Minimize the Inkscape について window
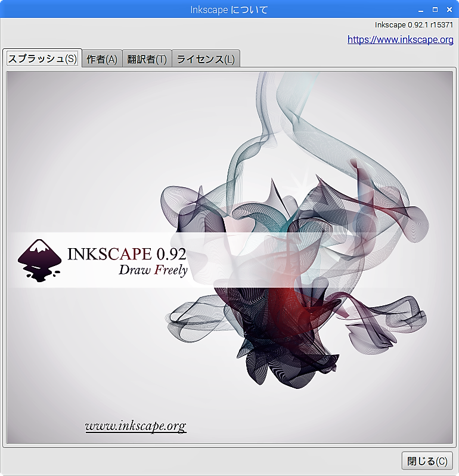This screenshot has height=476, width=459. [x=421, y=10]
